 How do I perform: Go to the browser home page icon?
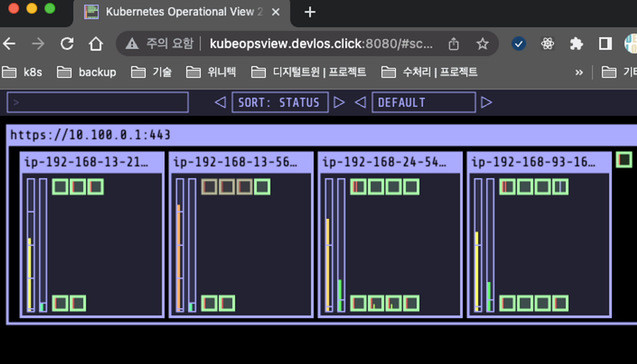(x=96, y=44)
